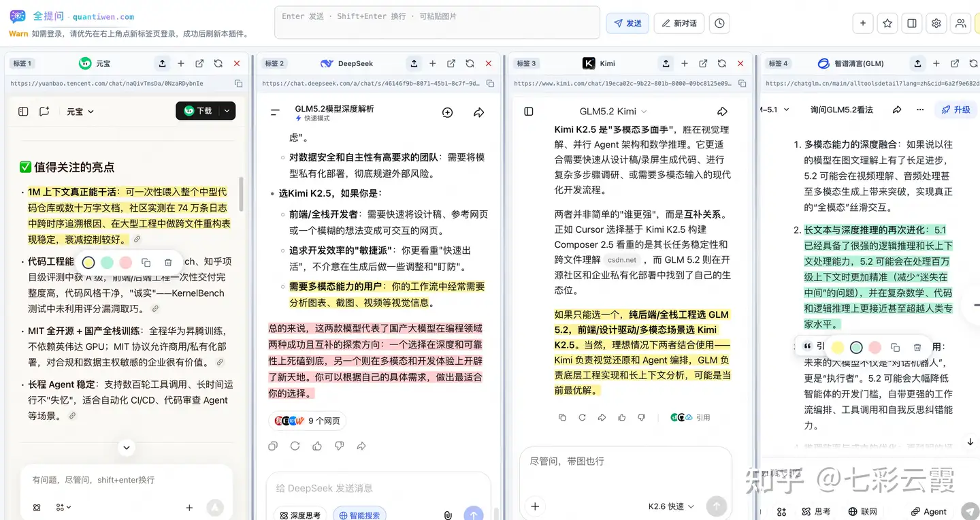The width and height of the screenshot is (980, 520).
Task: Open the K2.6 快速 model selector
Action: (x=671, y=506)
